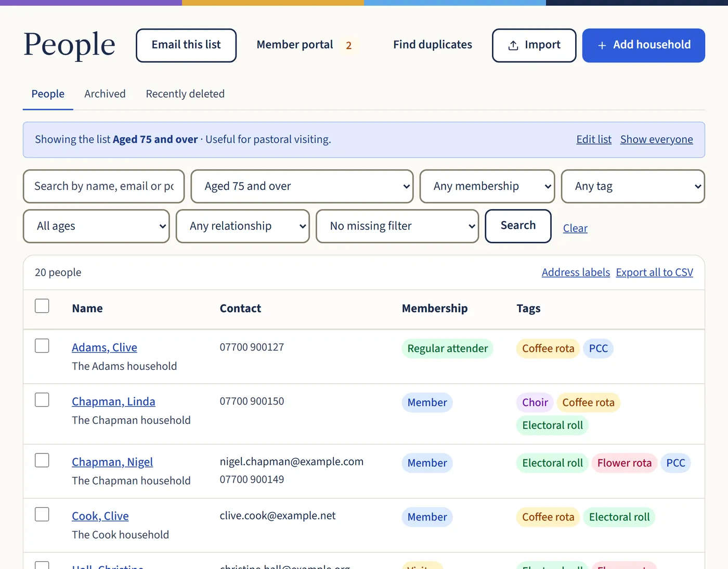Switch to the People tab
This screenshot has width=728, height=569.
(48, 94)
